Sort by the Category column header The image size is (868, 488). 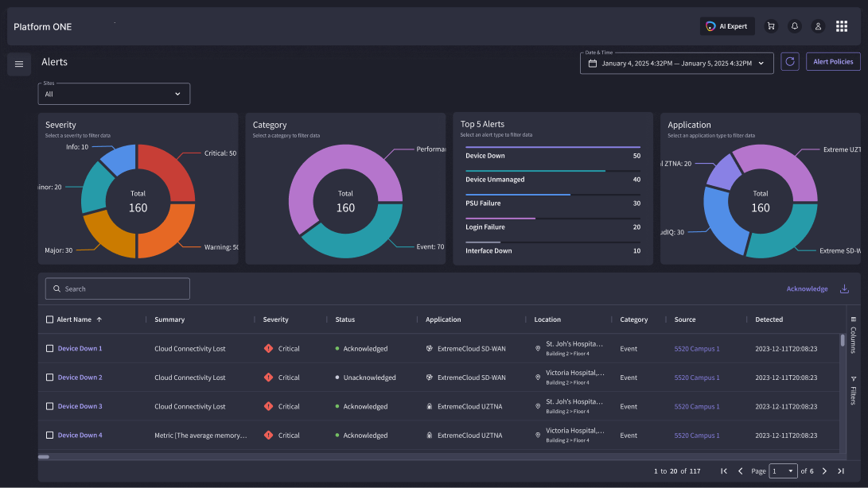[634, 320]
